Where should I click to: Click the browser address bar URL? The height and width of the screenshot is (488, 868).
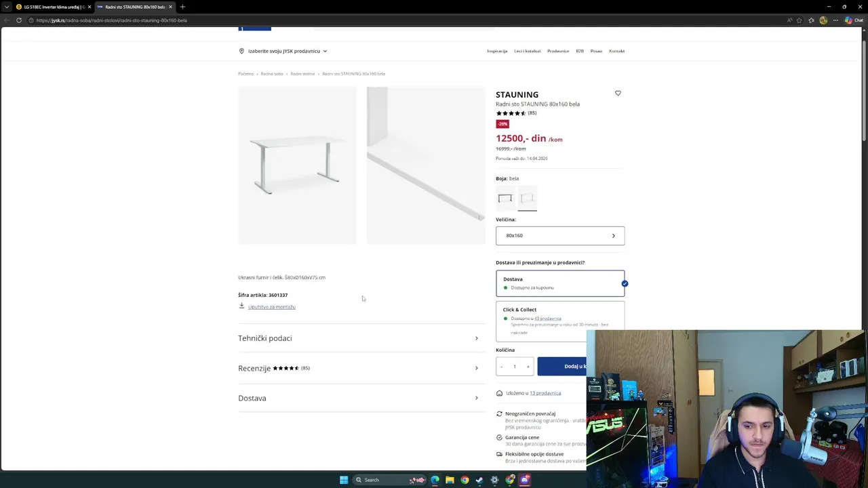(x=112, y=20)
